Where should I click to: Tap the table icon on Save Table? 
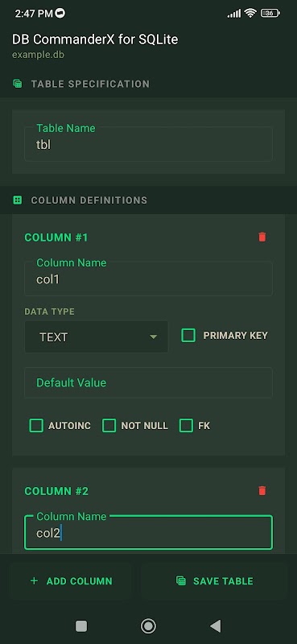pos(181,580)
